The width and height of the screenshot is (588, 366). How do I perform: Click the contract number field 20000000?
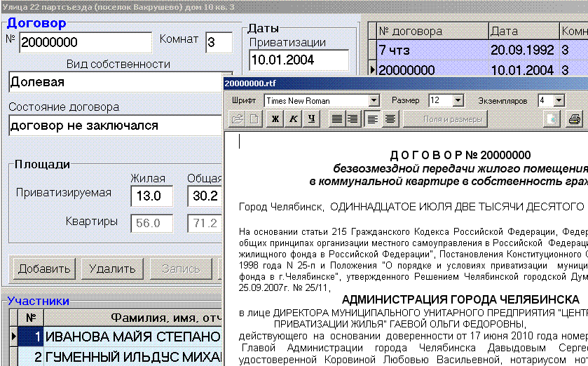click(84, 43)
